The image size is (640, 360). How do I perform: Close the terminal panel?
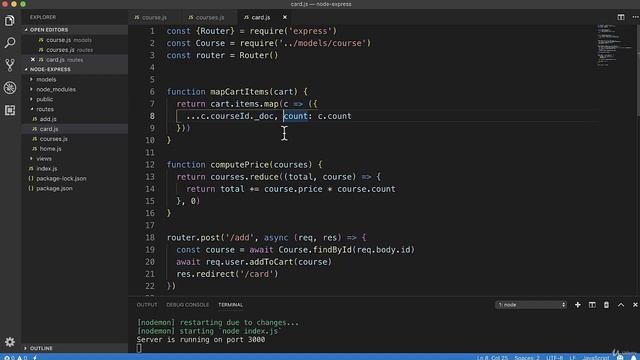635,305
